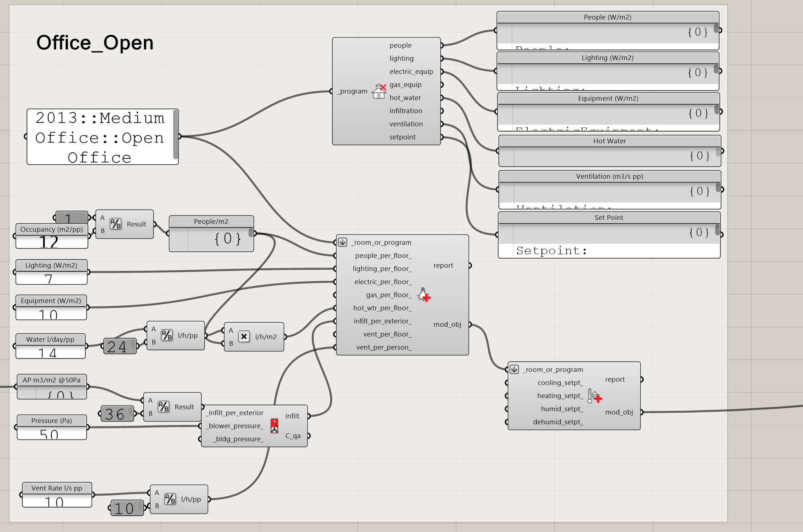The width and height of the screenshot is (803, 532).
Task: Select the panel containing value 36
Action: click(117, 413)
